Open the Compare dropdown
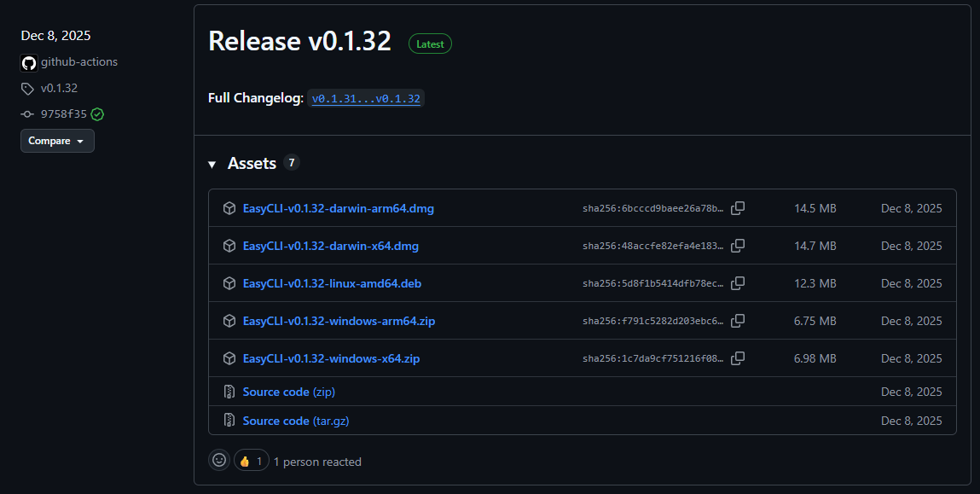980x494 pixels. tap(57, 141)
